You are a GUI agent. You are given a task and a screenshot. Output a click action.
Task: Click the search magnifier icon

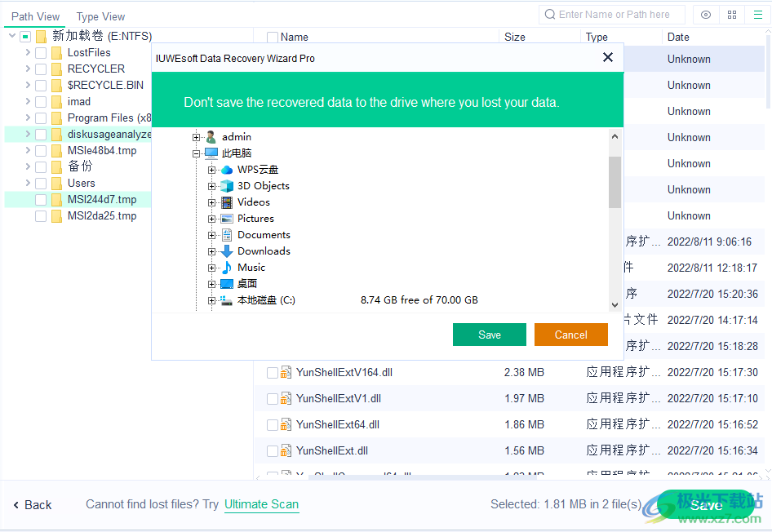coord(550,15)
